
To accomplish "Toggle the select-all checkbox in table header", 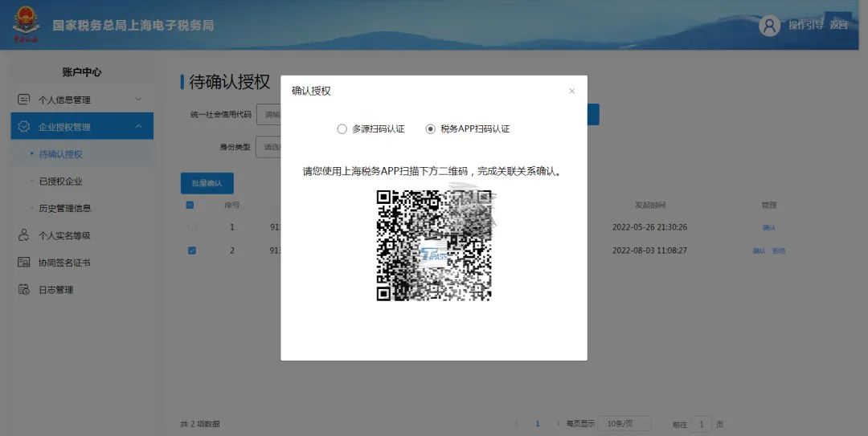I will tap(190, 205).
